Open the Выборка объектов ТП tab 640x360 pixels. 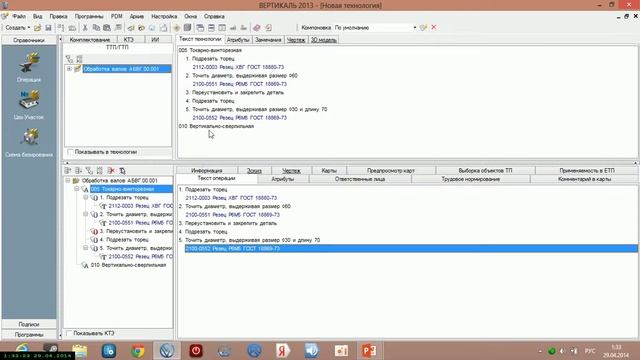[485, 171]
